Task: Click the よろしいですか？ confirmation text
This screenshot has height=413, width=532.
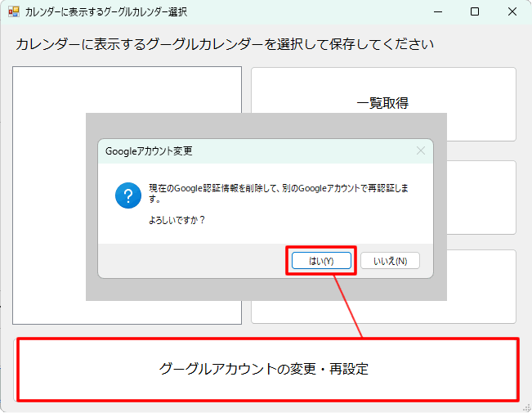Action: [177, 220]
